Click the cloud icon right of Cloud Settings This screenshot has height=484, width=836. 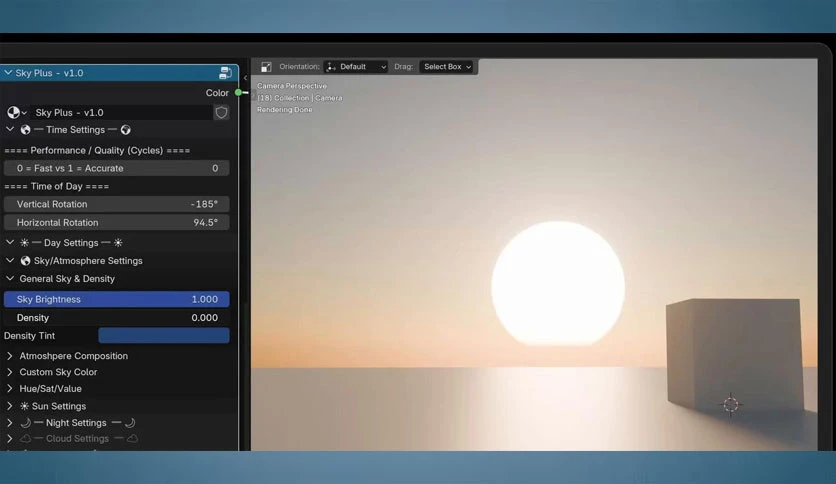(132, 439)
